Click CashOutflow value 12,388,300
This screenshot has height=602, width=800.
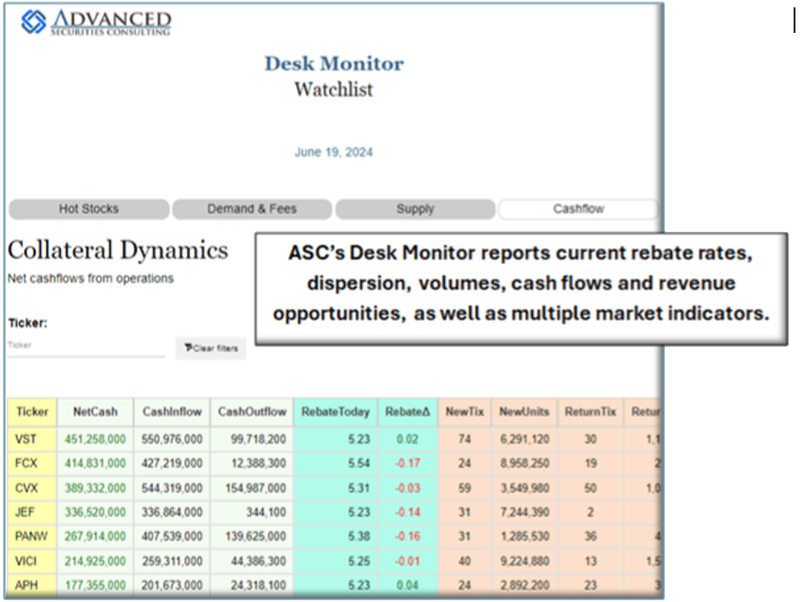coord(258,463)
